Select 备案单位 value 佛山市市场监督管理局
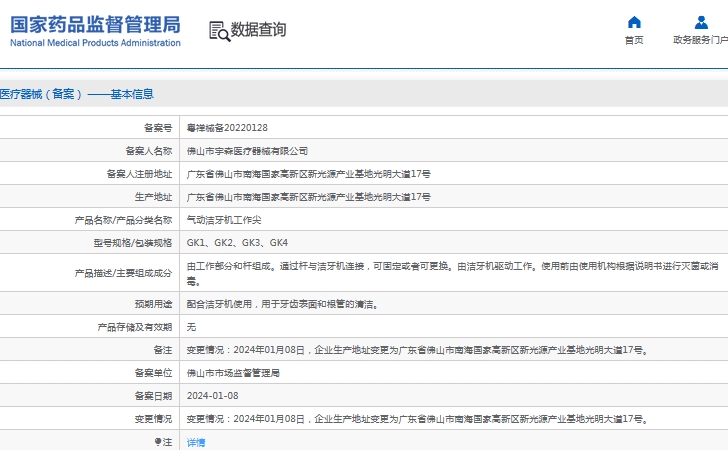Image resolution: width=728 pixels, height=450 pixels. tap(233, 373)
